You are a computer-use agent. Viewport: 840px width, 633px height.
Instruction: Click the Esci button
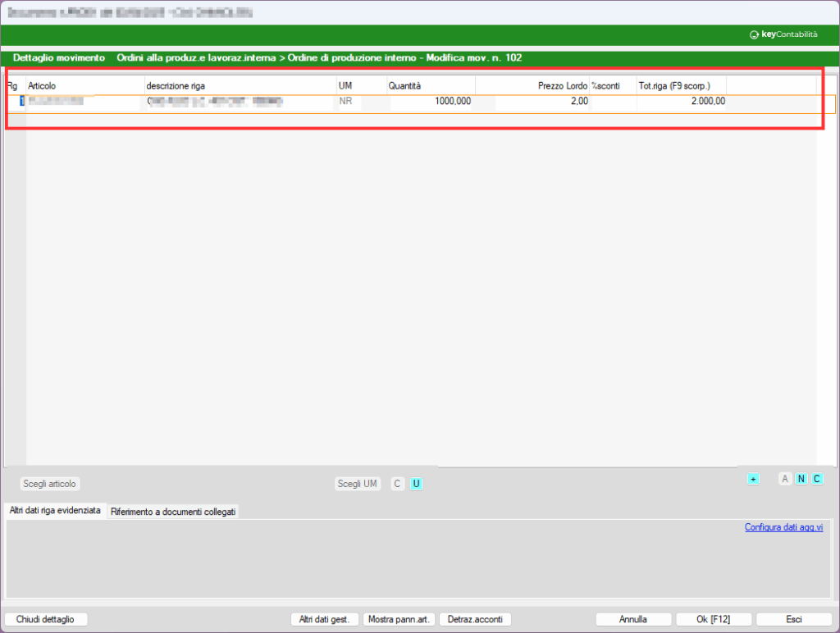coord(793,619)
